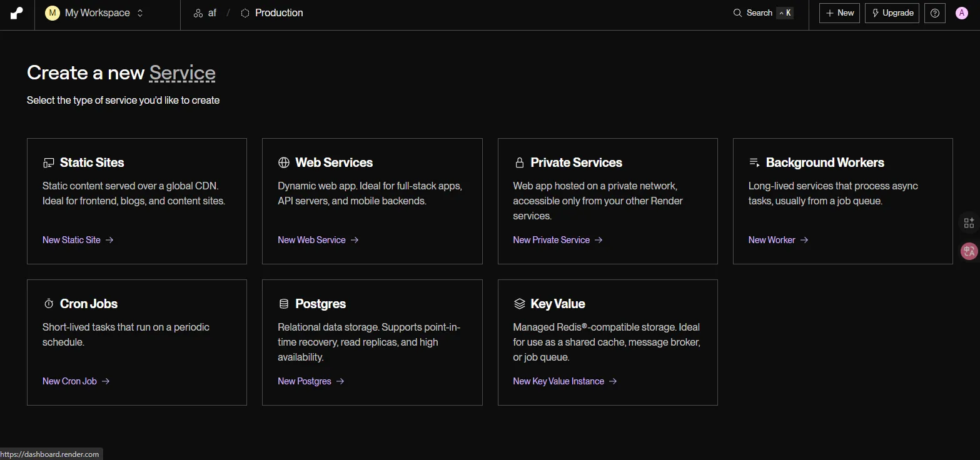The height and width of the screenshot is (460, 980).
Task: Click the Cron Jobs stopwatch icon
Action: [x=49, y=304]
